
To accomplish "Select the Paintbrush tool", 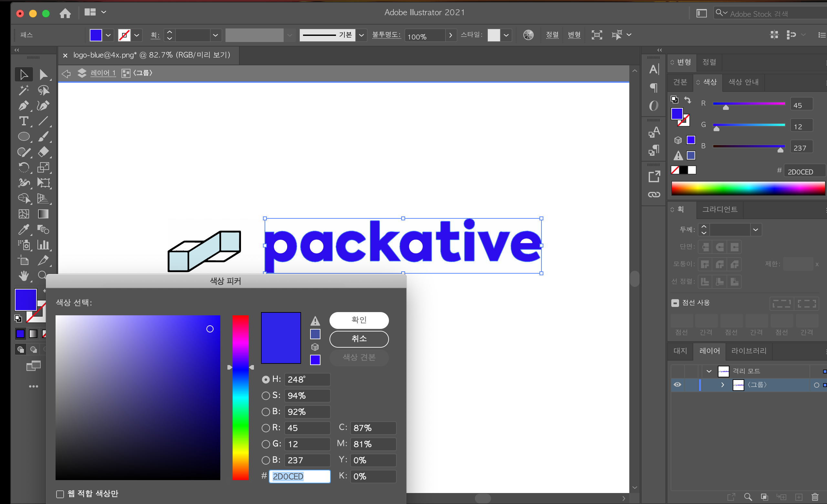I will [x=43, y=137].
